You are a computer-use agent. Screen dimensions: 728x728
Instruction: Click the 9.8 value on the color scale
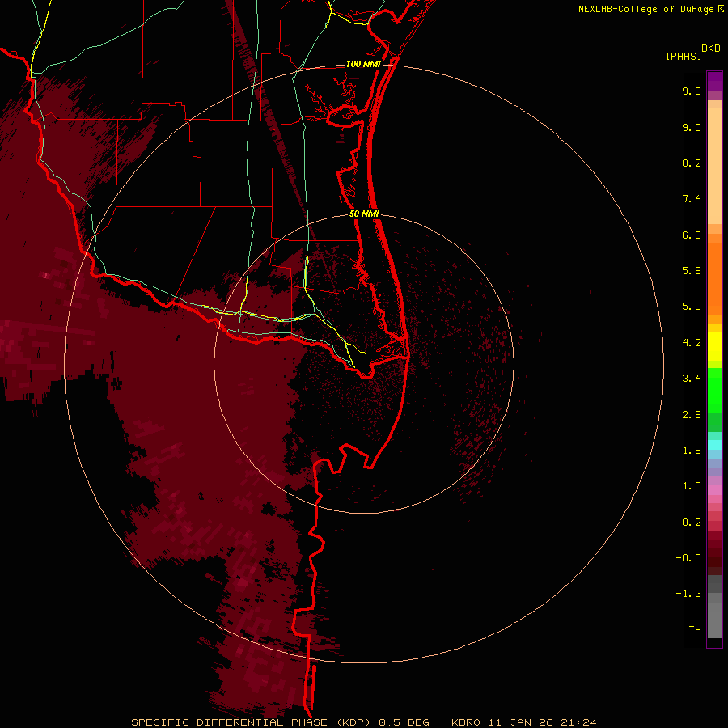(x=692, y=91)
